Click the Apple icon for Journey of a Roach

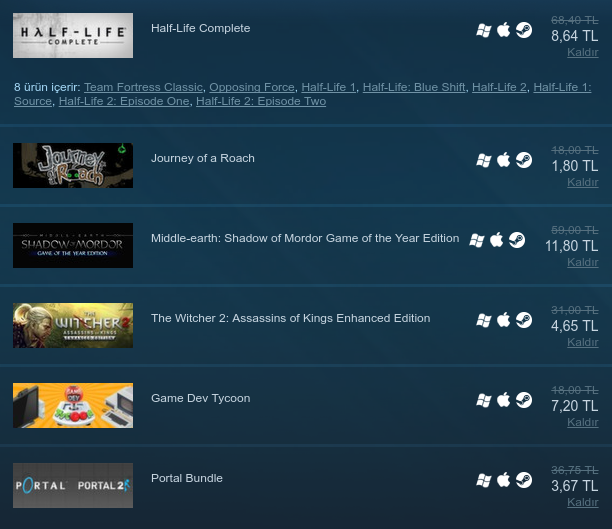pos(503,160)
